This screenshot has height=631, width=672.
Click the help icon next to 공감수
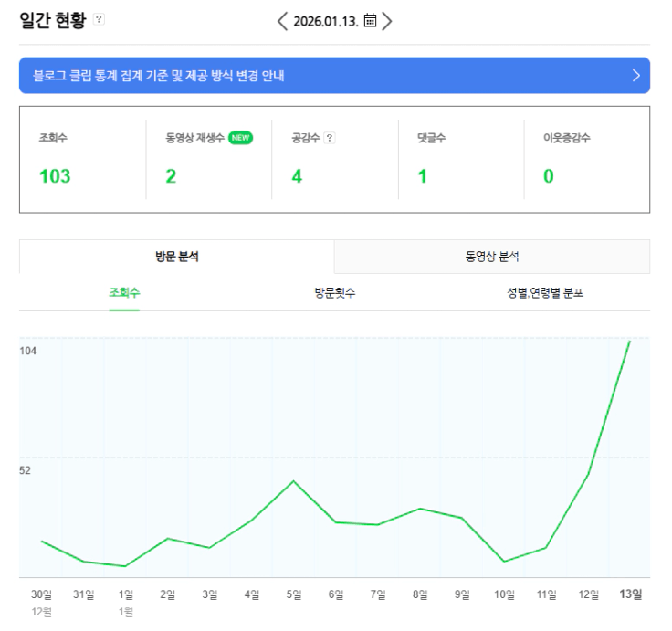pyautogui.click(x=330, y=138)
